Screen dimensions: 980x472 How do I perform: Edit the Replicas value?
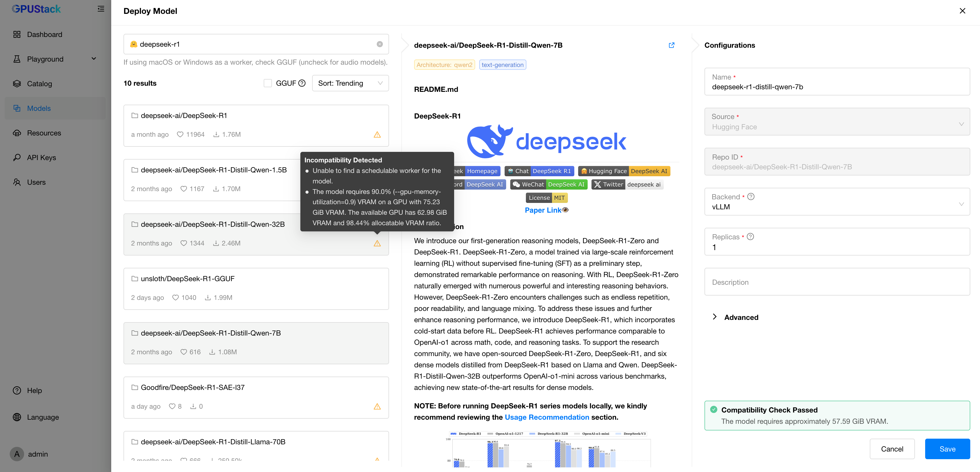click(836, 242)
